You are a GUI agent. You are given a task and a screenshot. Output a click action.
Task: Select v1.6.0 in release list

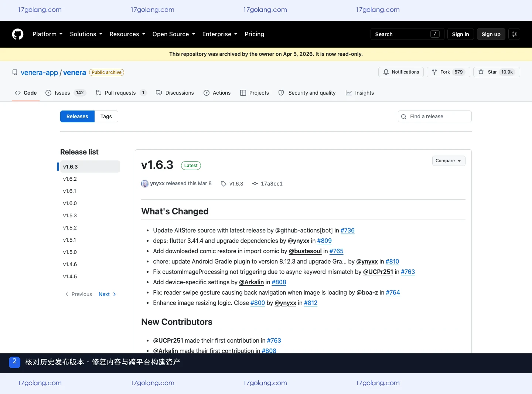90,203
